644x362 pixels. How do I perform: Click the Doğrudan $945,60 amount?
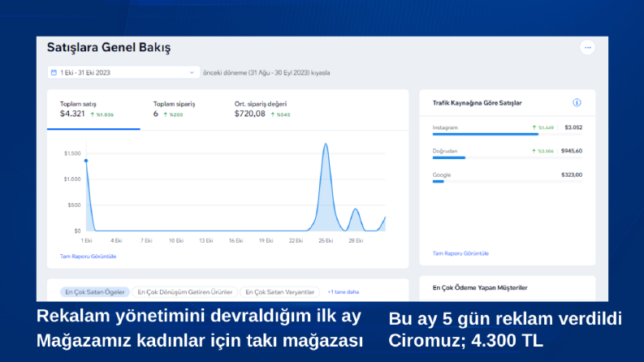572,151
